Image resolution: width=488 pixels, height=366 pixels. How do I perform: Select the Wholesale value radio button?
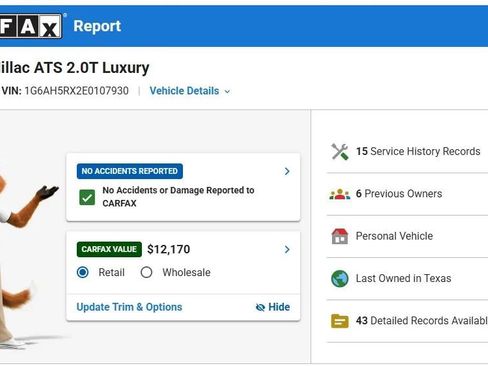146,272
